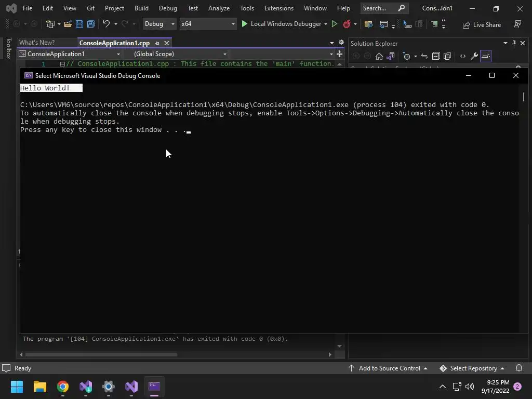Open Properties wrench icon in Solution Explorer

[x=474, y=56]
